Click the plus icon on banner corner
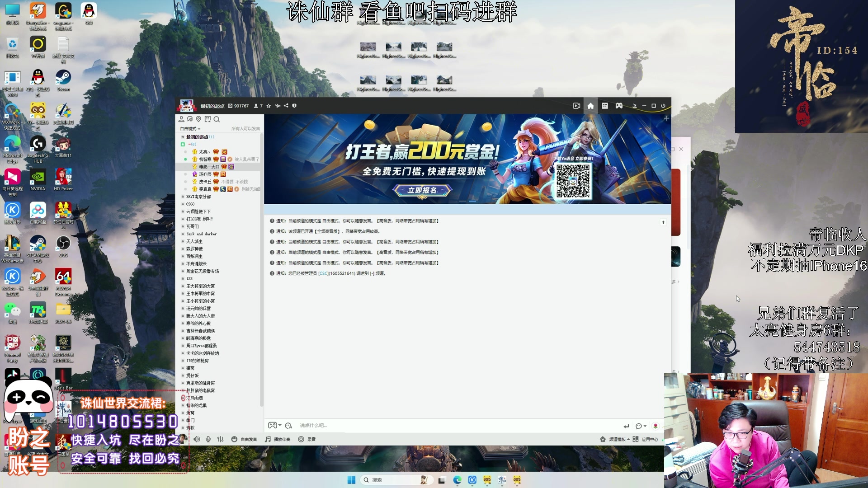The image size is (868, 488). tap(666, 118)
